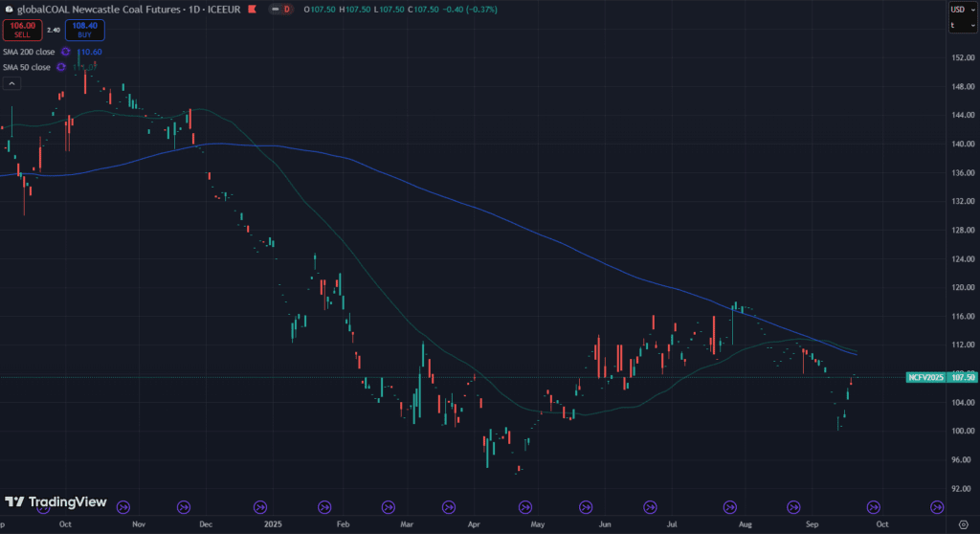The width and height of the screenshot is (980, 534).
Task: Open the USD currency dropdown
Action: point(959,10)
